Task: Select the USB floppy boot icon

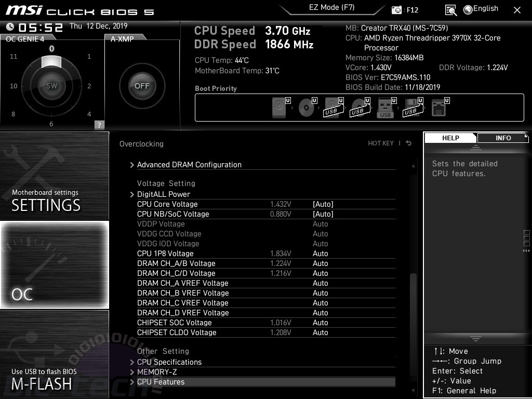Action: pyautogui.click(x=413, y=107)
